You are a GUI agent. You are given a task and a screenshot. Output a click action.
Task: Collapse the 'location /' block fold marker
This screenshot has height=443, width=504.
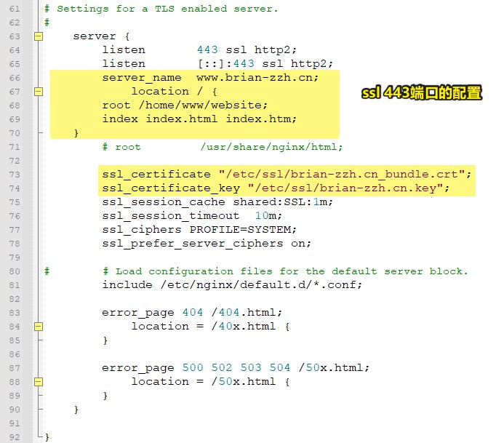[x=39, y=92]
